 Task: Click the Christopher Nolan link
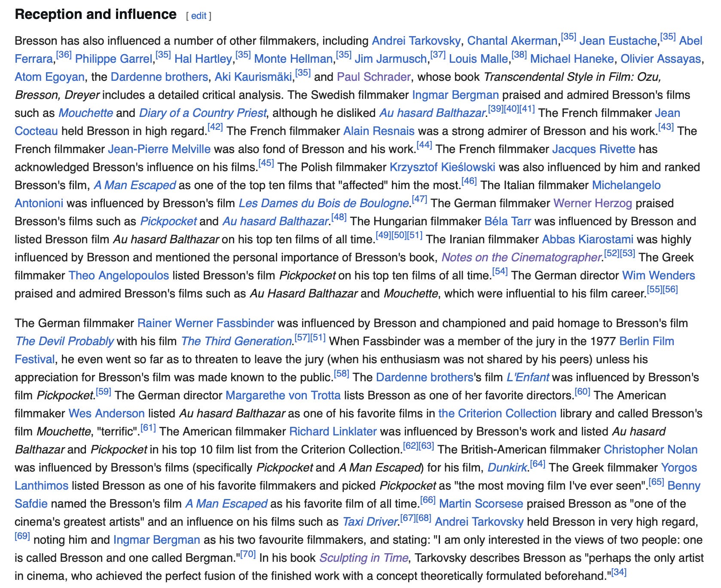click(x=651, y=450)
